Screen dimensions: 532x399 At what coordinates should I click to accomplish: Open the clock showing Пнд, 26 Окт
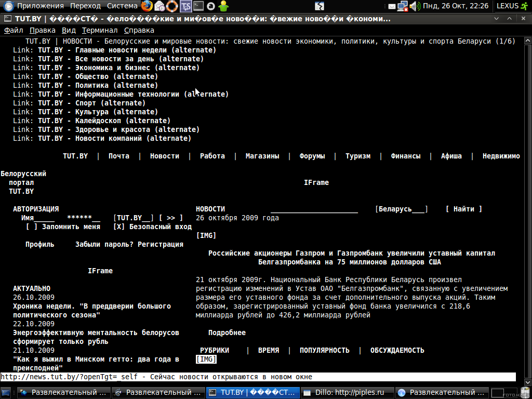coord(455,6)
